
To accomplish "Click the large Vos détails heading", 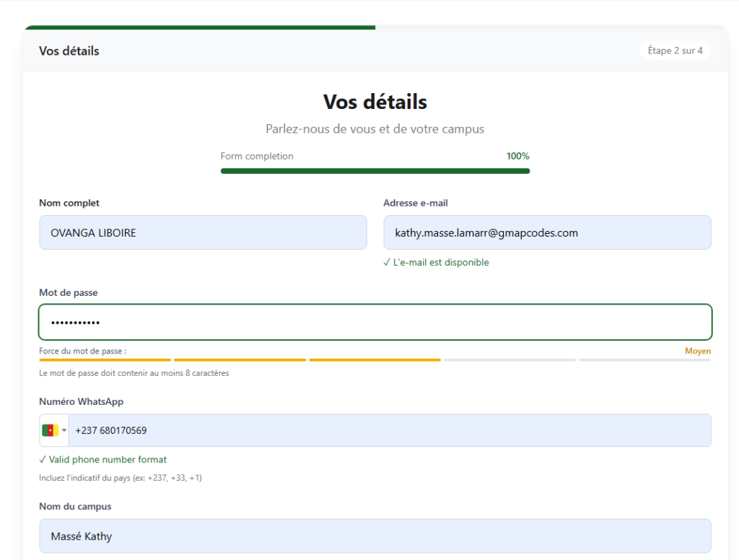I will pos(375,102).
